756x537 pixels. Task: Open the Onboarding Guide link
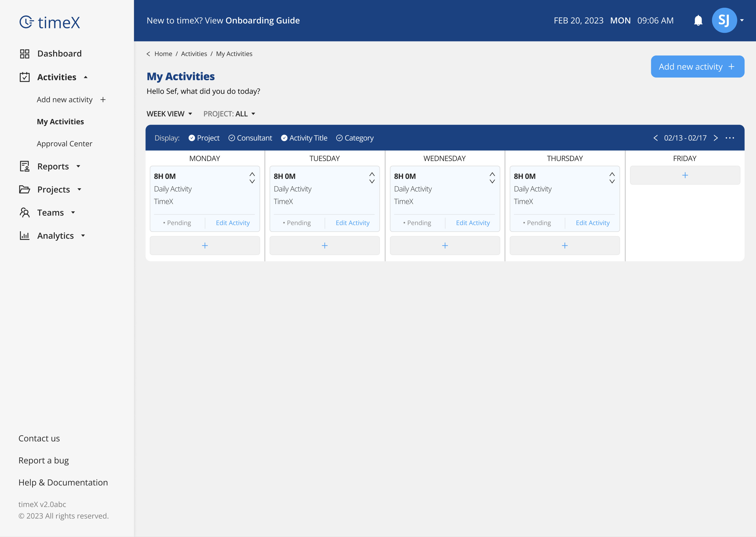262,21
